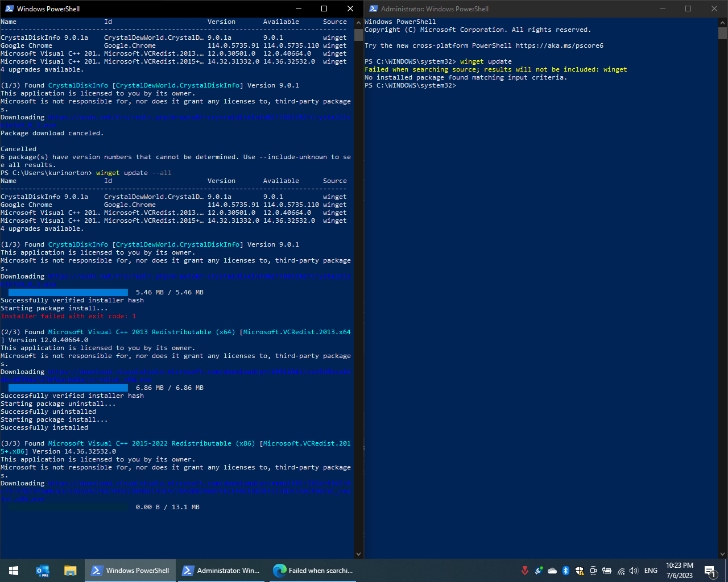Click 'winget update --all' command text
This screenshot has width=728, height=582.
tap(134, 173)
